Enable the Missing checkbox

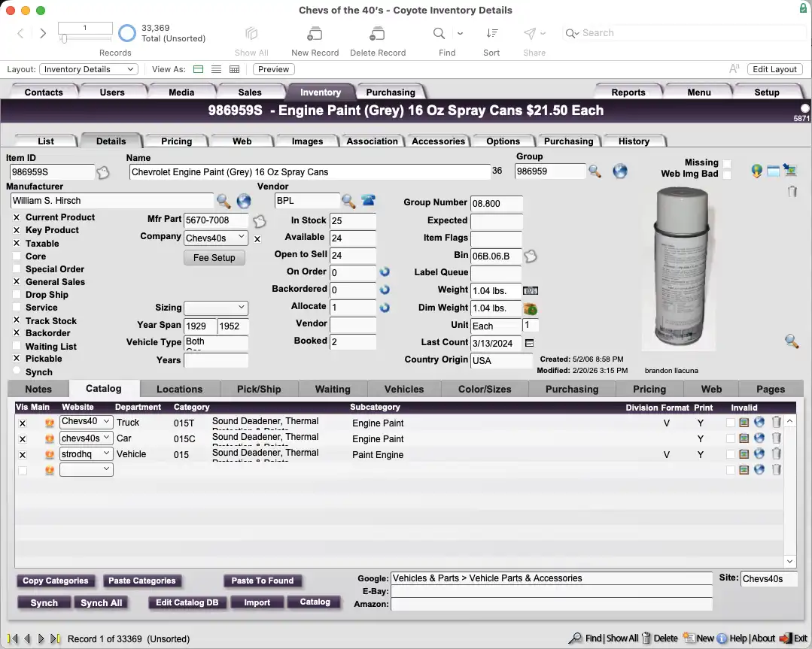727,163
